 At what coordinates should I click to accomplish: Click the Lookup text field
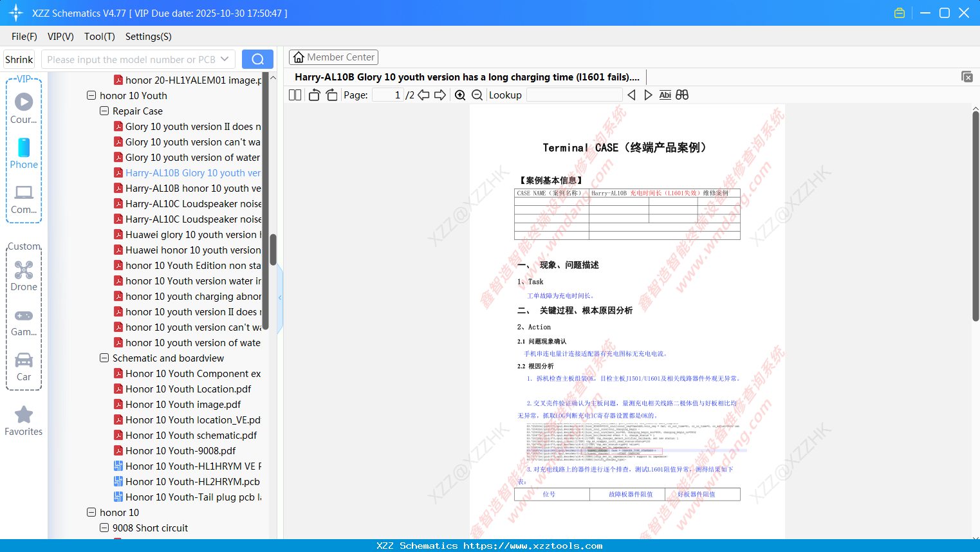pyautogui.click(x=574, y=95)
